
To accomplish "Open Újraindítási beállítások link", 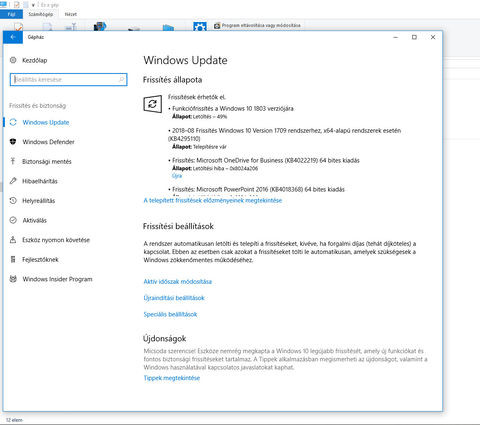I will (174, 298).
